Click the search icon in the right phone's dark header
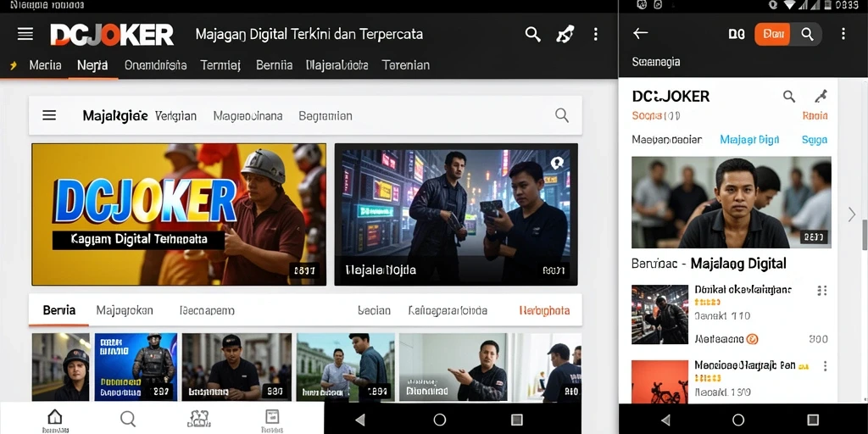868x434 pixels. pyautogui.click(x=807, y=34)
